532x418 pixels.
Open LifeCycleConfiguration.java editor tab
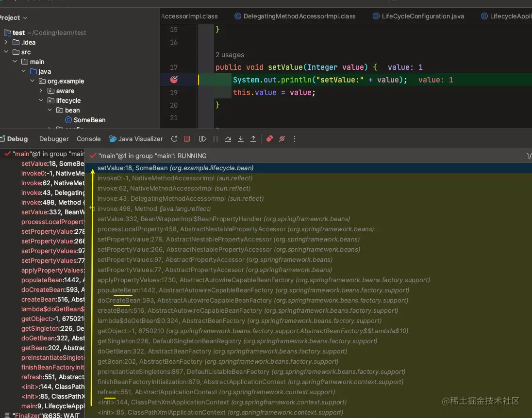click(418, 16)
